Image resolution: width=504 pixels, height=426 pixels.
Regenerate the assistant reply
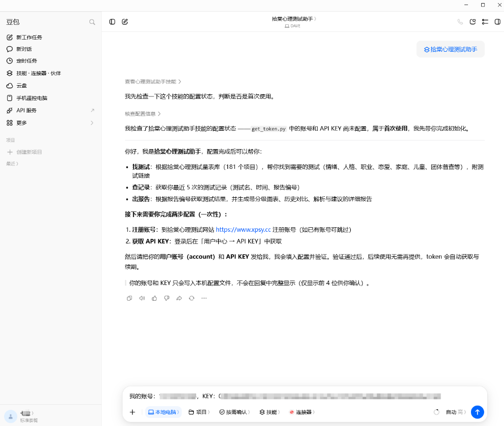191,298
